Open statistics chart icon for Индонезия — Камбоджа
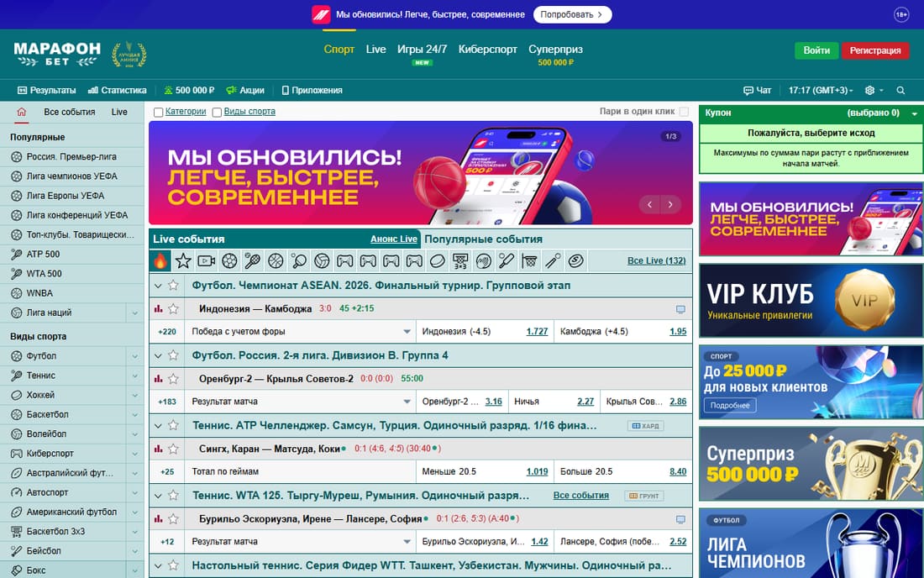 [x=158, y=308]
